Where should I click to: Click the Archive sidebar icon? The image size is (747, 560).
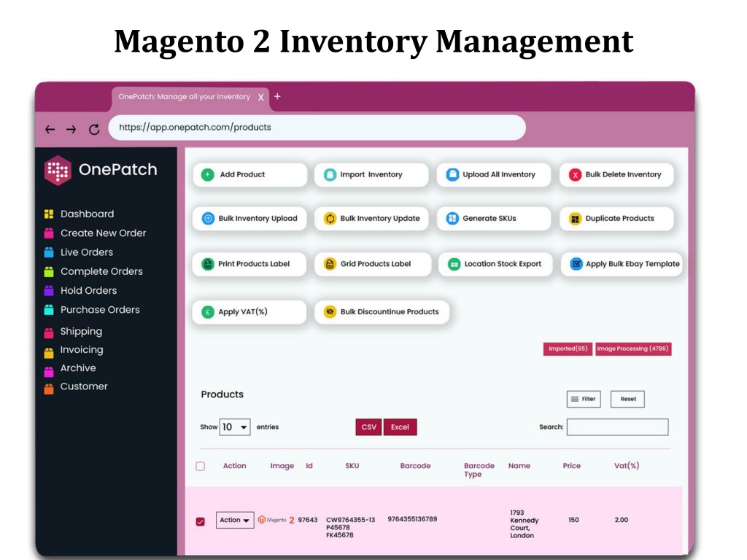click(49, 370)
